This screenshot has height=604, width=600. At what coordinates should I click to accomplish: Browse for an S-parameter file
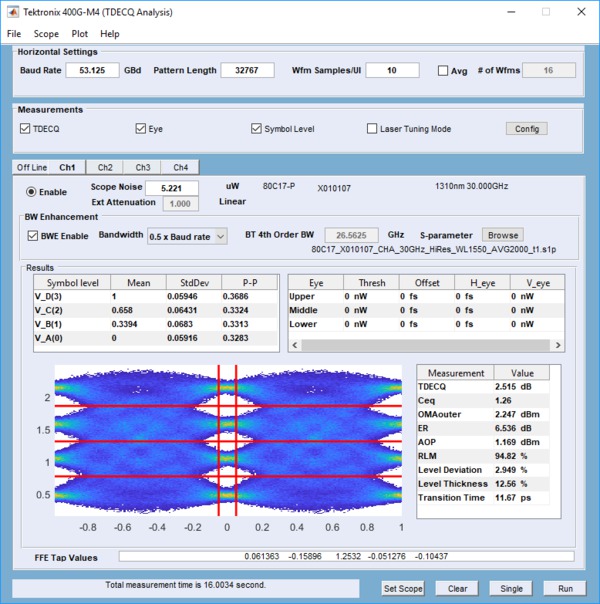click(503, 235)
